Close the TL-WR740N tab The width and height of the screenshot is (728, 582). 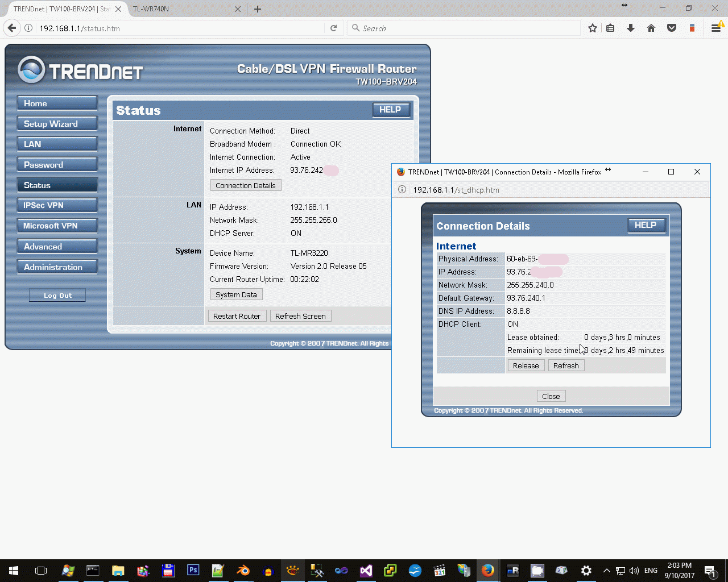pos(238,9)
